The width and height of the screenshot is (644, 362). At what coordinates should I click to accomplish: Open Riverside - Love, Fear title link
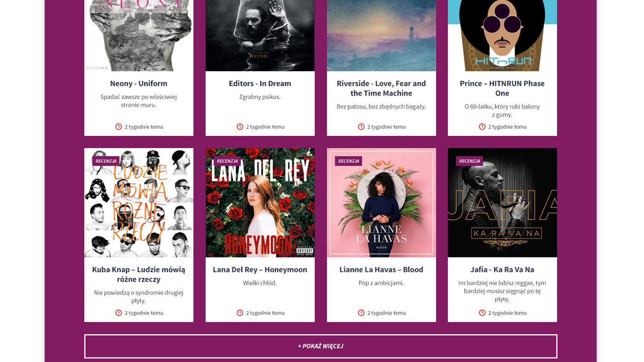(x=381, y=88)
